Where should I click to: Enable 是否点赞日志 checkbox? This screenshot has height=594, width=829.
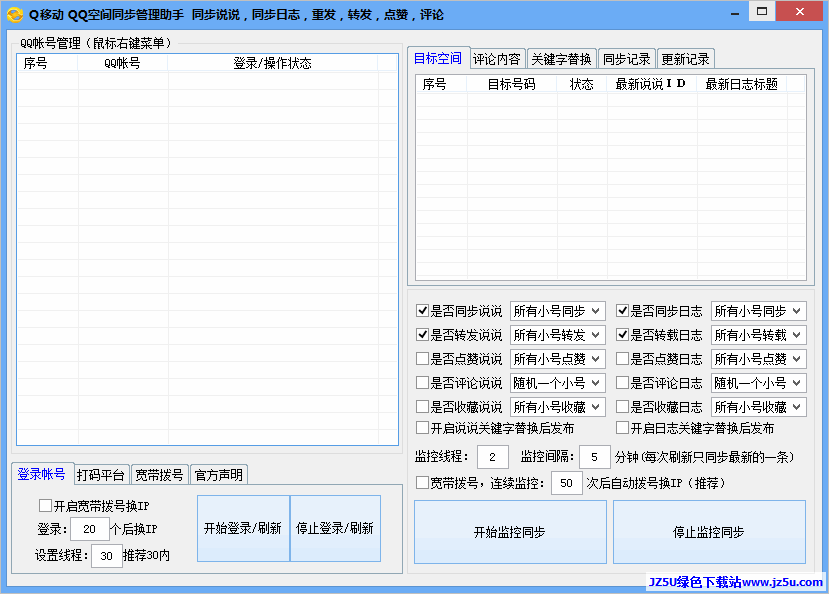pyautogui.click(x=622, y=359)
